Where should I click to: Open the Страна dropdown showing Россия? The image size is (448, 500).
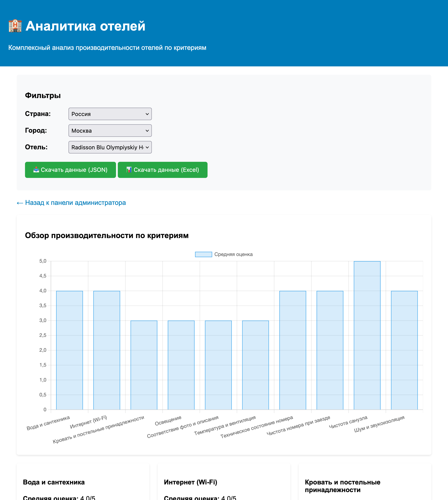click(110, 114)
